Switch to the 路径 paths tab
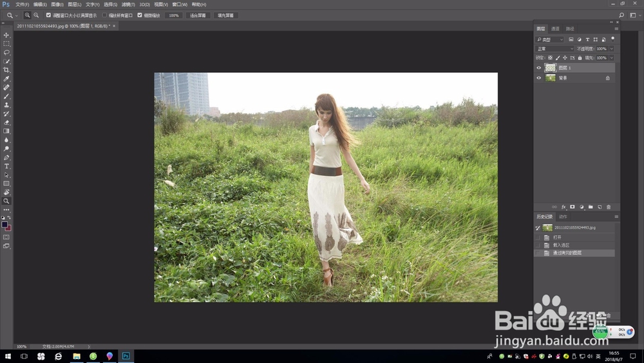 (x=570, y=29)
